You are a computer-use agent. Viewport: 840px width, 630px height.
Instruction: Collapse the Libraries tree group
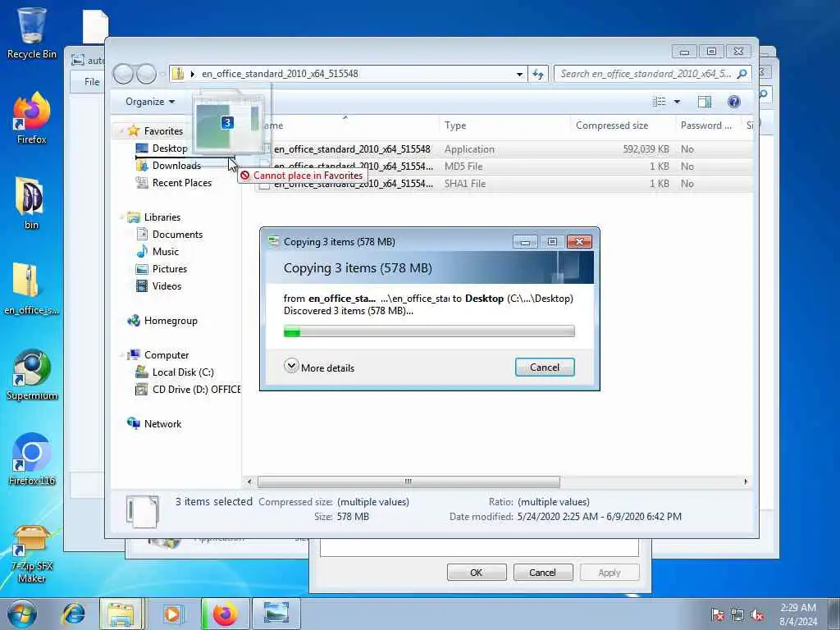click(x=121, y=217)
